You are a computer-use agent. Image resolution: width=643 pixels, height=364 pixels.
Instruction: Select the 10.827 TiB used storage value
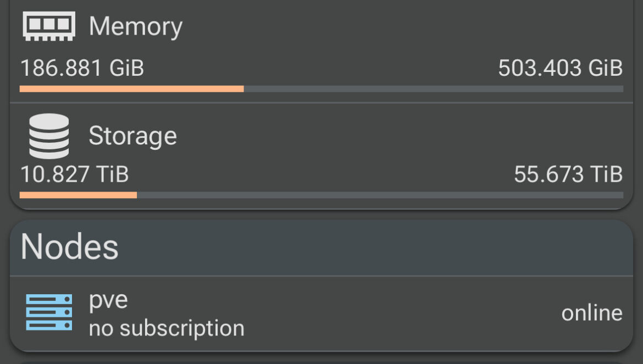point(74,175)
